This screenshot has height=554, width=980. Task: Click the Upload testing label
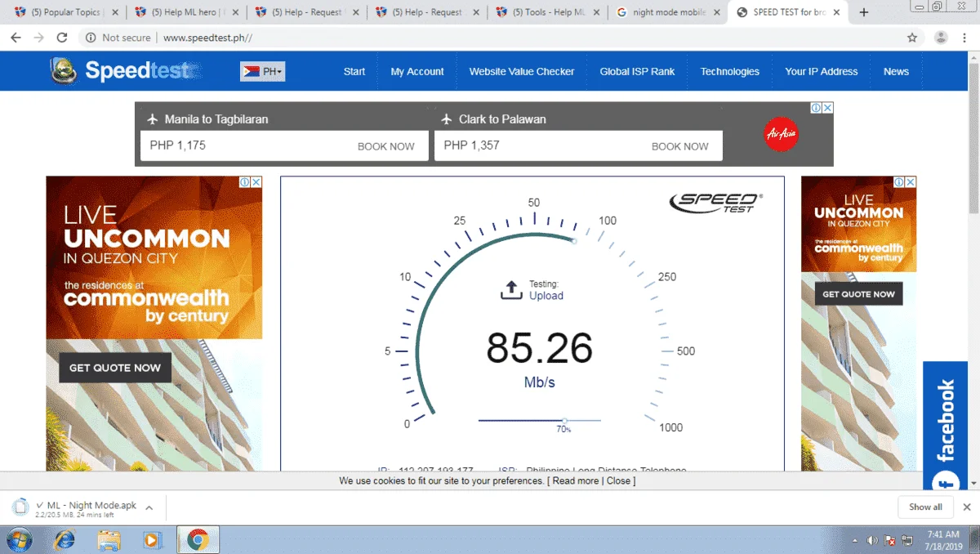point(546,296)
